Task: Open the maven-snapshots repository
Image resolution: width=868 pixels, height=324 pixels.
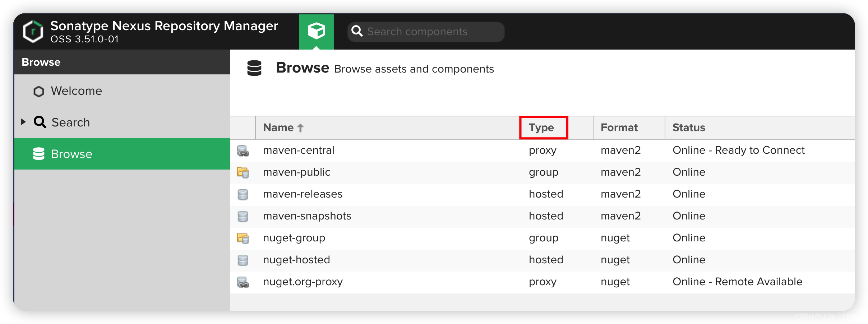Action: [307, 216]
